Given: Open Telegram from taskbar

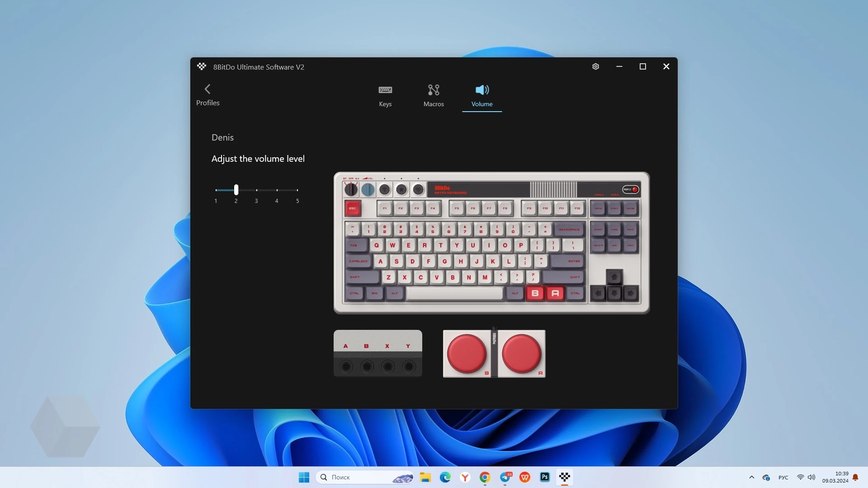Looking at the screenshot, I should coord(505,477).
